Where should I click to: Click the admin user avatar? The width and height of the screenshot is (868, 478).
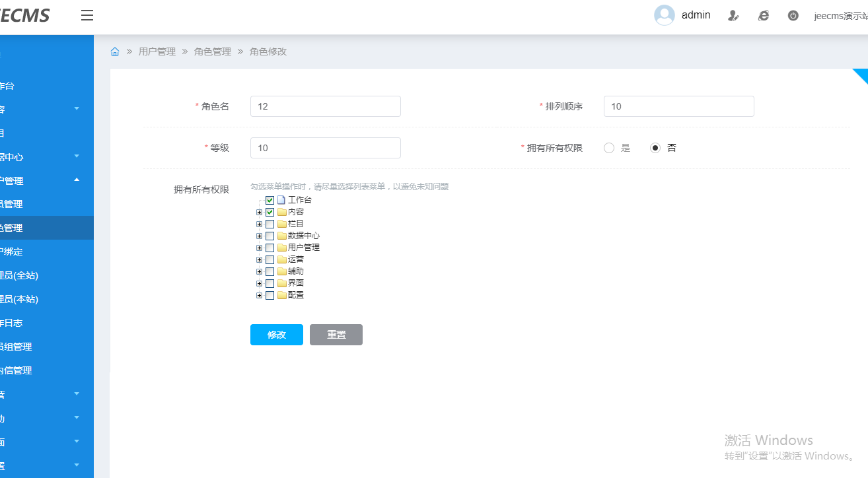(664, 15)
